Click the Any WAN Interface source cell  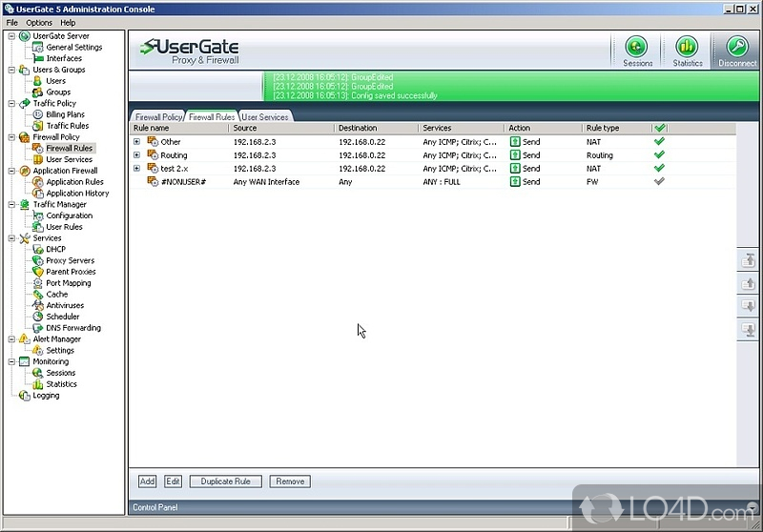[266, 182]
